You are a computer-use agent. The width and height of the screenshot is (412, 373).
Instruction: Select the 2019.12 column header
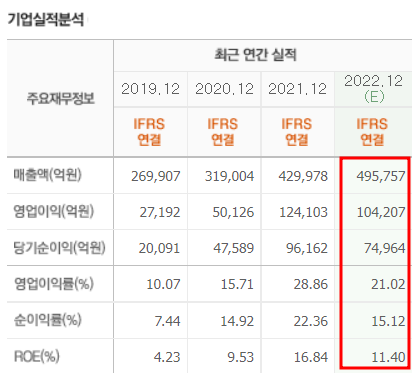[x=150, y=89]
